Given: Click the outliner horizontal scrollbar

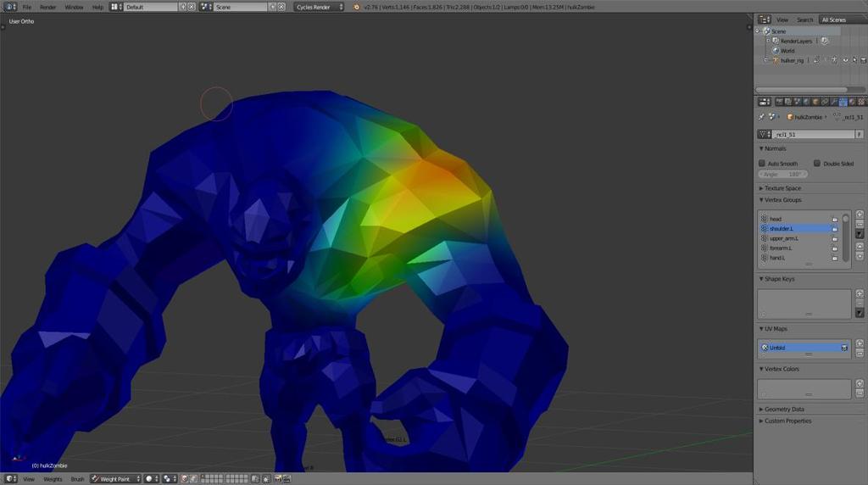Looking at the screenshot, I should click(x=801, y=90).
